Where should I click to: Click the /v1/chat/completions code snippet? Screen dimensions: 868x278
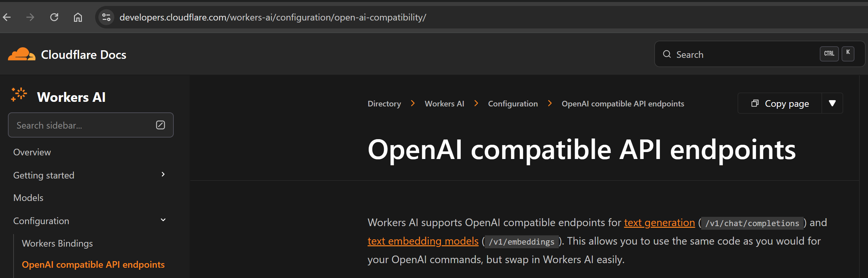(x=752, y=223)
